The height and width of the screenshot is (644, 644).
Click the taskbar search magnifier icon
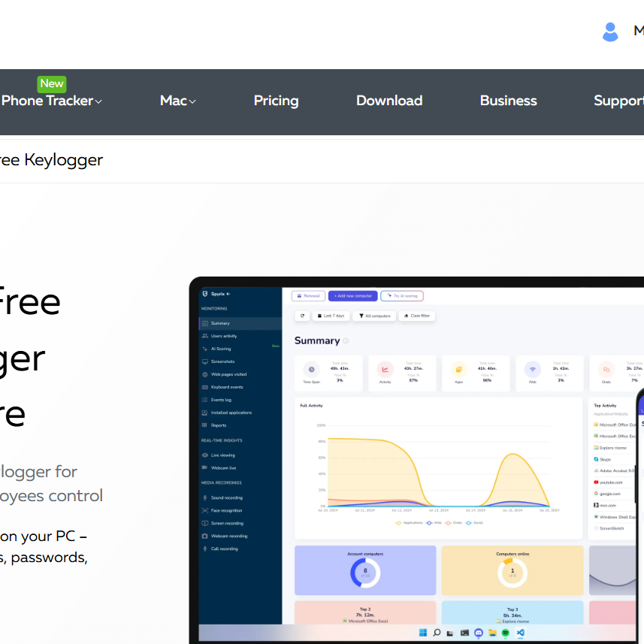point(437,633)
